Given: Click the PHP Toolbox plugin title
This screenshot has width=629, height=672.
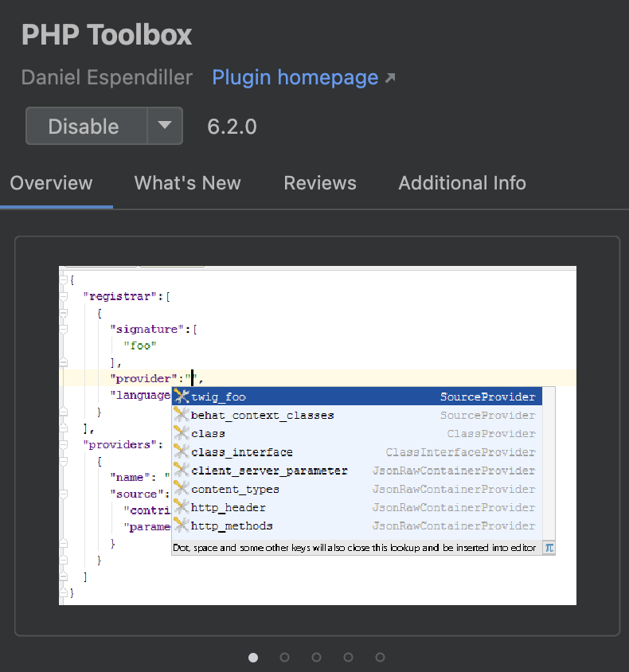Looking at the screenshot, I should click(x=107, y=35).
